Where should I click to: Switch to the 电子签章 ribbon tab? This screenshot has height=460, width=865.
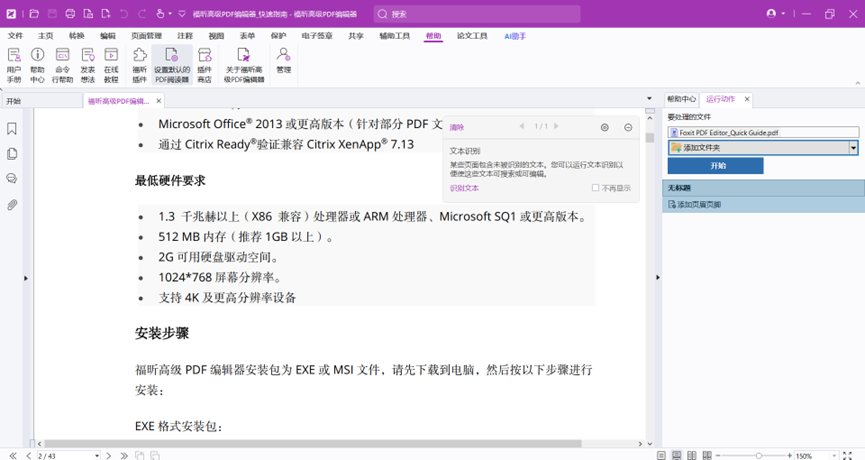click(x=317, y=36)
